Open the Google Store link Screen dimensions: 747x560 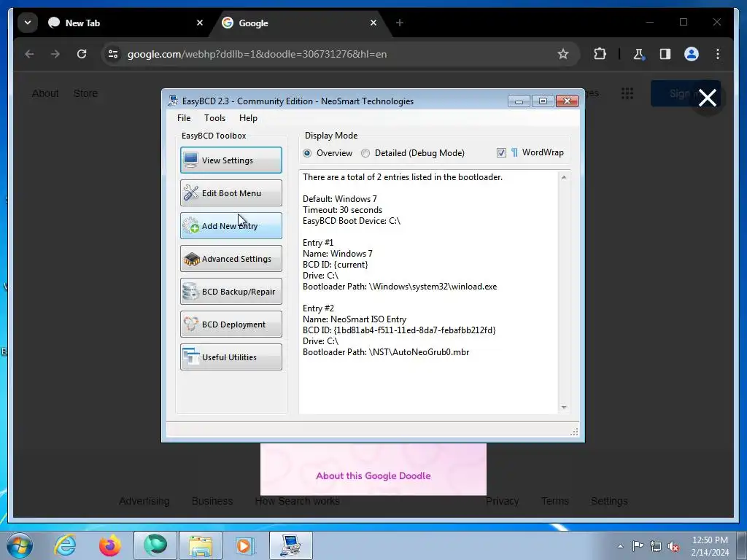click(85, 93)
